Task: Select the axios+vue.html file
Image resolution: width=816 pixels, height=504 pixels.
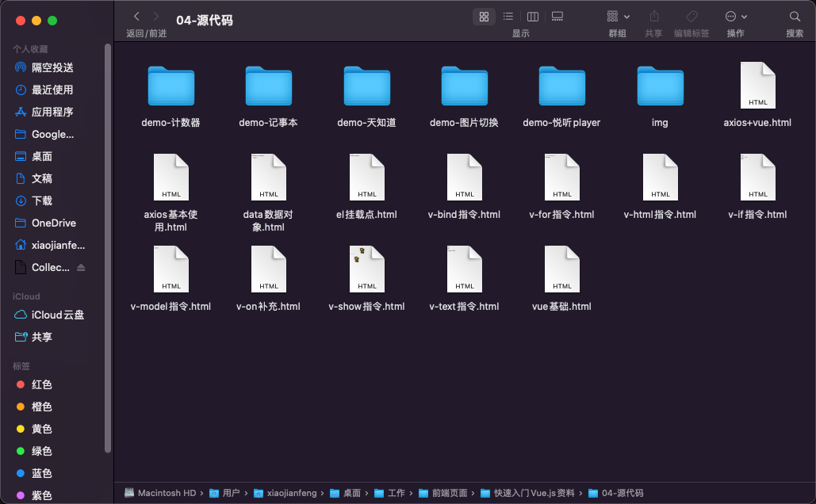Action: [757, 96]
